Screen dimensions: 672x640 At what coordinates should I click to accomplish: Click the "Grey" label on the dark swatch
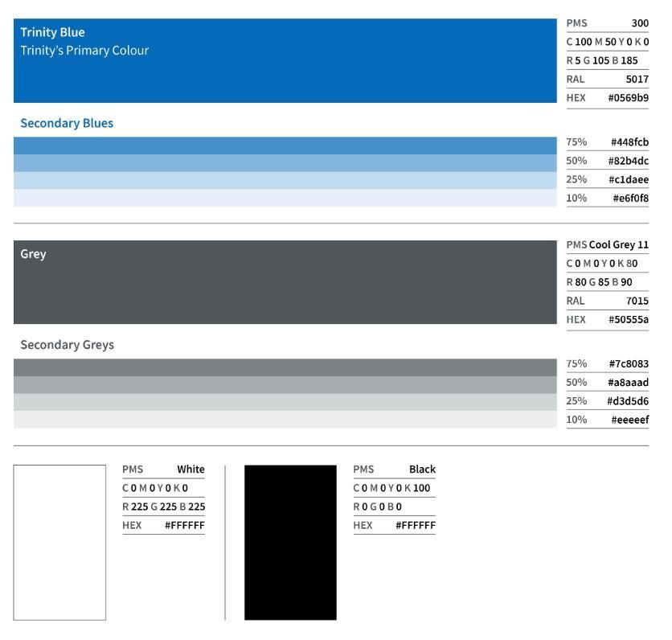tap(33, 254)
